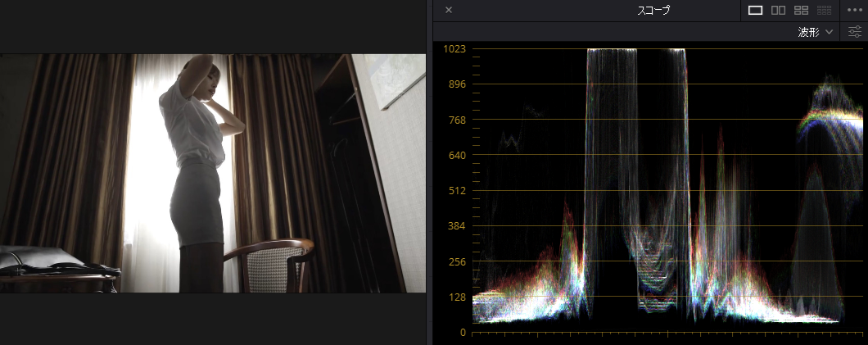The height and width of the screenshot is (345, 868).
Task: Click the viewer image of the woman
Action: [213, 173]
